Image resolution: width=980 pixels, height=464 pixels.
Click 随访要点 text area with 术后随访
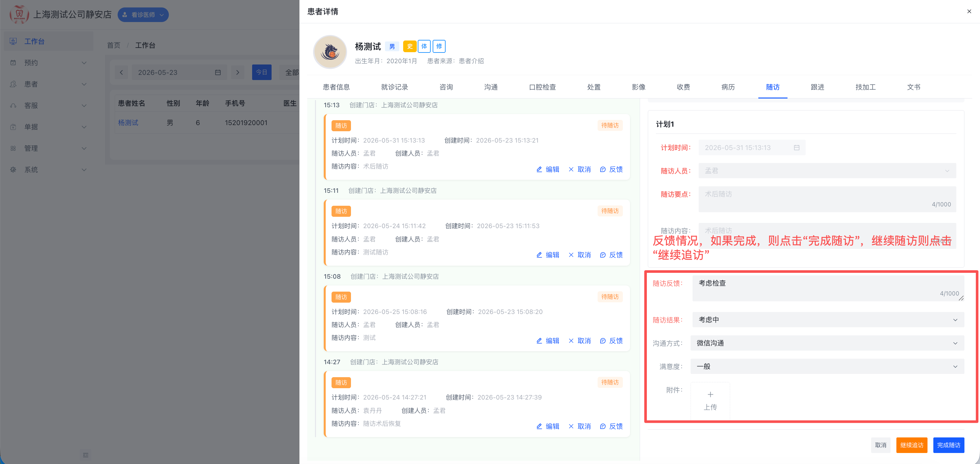[x=827, y=199]
